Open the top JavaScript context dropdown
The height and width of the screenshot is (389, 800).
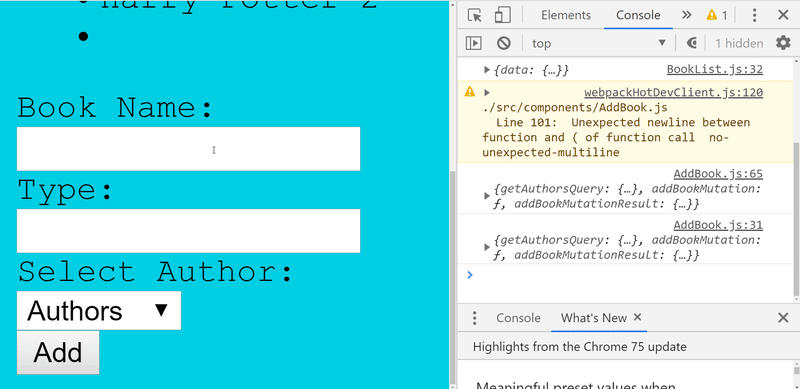pos(598,43)
